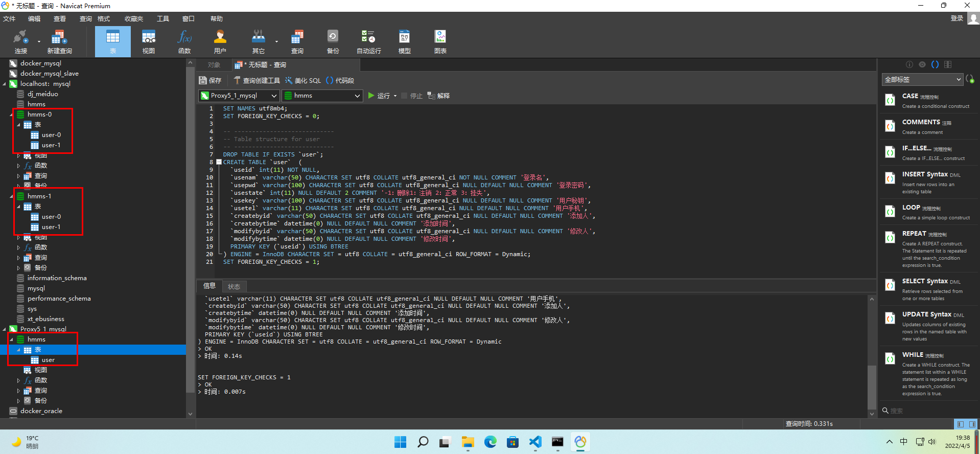Screen dimensions: 980x454
Task: Click the LOOP snippet icon
Action: click(890, 212)
